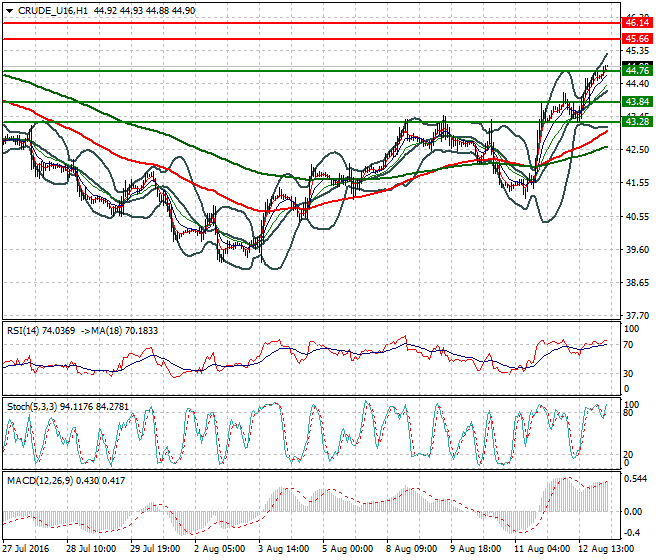Select the MACD(12,26,9) indicator label
660x560 pixels.
tap(40, 480)
